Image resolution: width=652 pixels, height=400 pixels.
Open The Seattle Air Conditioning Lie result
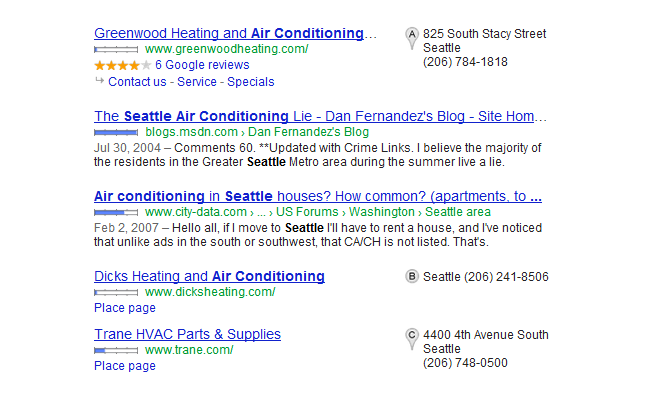[320, 116]
